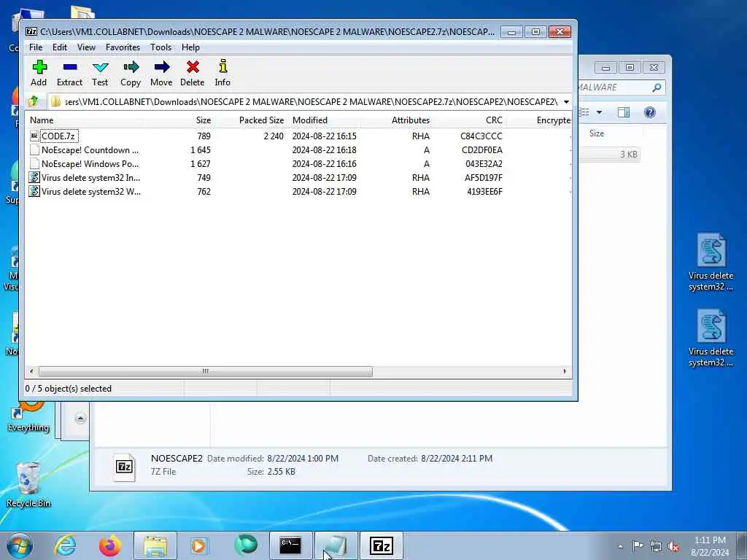Click the CODE.7z archive icon
This screenshot has width=747, height=560.
point(34,136)
